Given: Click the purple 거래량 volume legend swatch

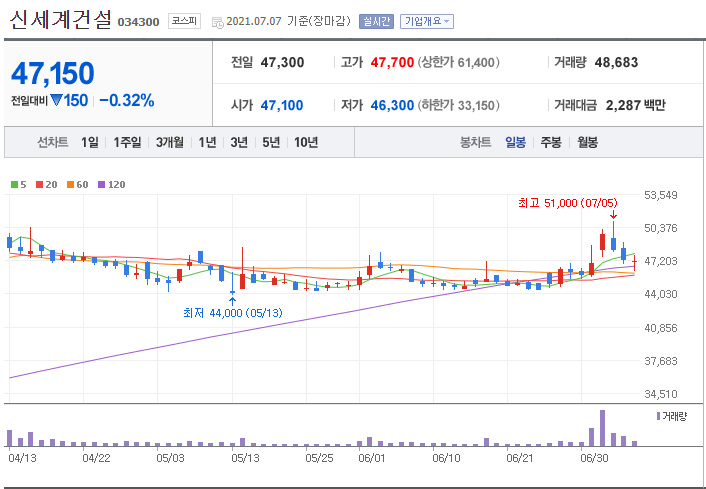Looking at the screenshot, I should [658, 416].
